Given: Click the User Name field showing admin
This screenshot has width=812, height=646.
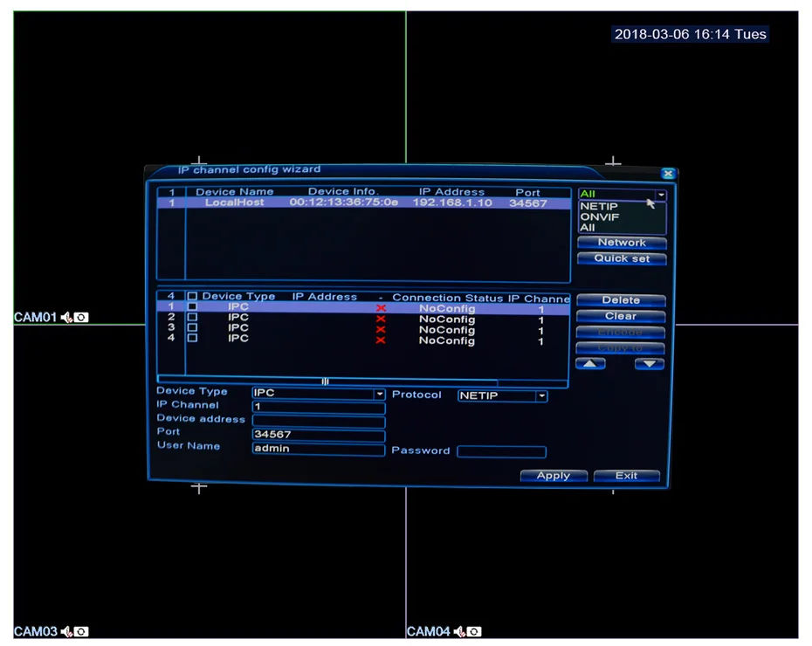Looking at the screenshot, I should (319, 449).
